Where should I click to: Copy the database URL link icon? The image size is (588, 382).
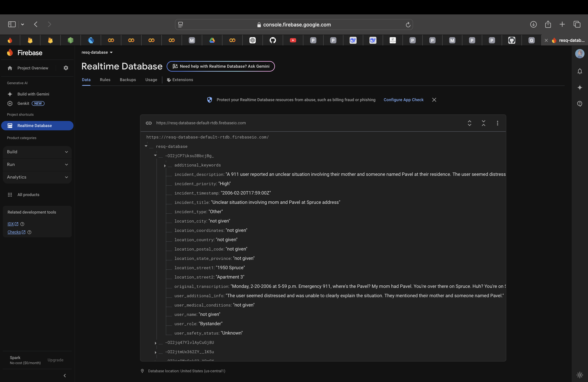[x=149, y=123]
